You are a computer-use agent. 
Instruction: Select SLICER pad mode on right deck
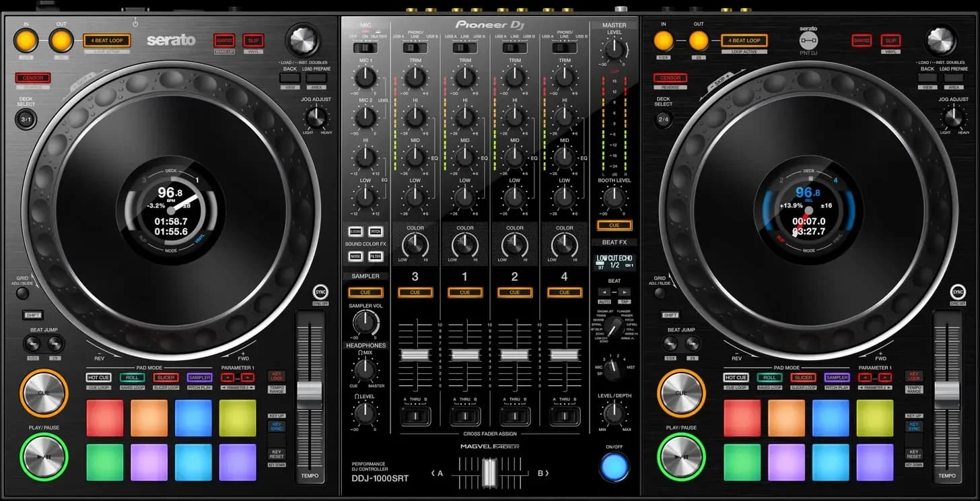803,378
